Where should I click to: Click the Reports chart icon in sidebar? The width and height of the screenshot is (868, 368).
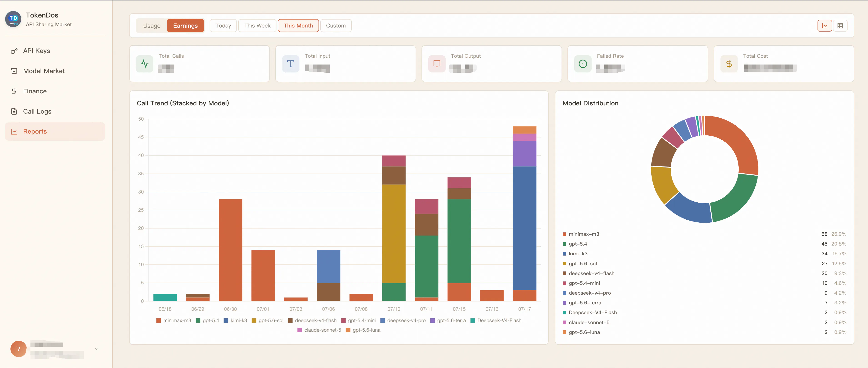(x=14, y=132)
